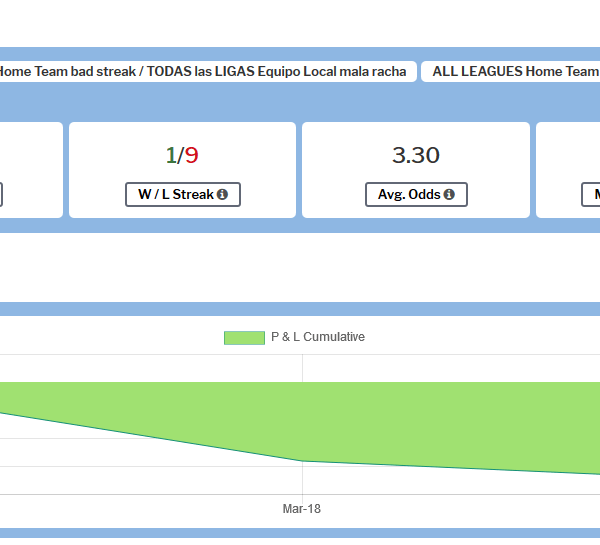Click the Avg. Odds button
Image resolution: width=600 pixels, height=545 pixels.
point(416,194)
